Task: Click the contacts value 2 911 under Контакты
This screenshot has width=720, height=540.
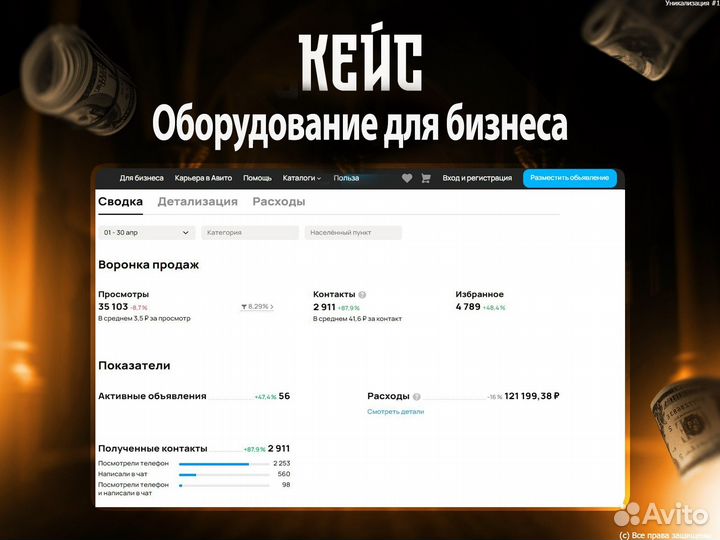Action: pos(324,307)
